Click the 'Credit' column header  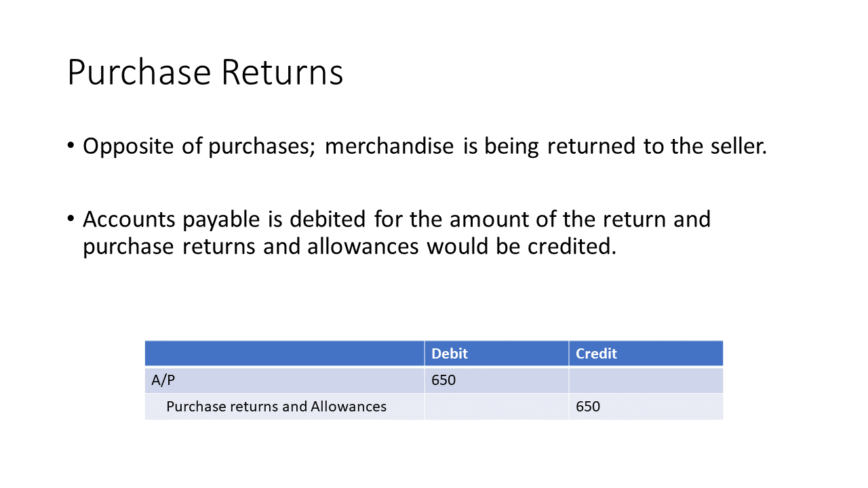(646, 353)
